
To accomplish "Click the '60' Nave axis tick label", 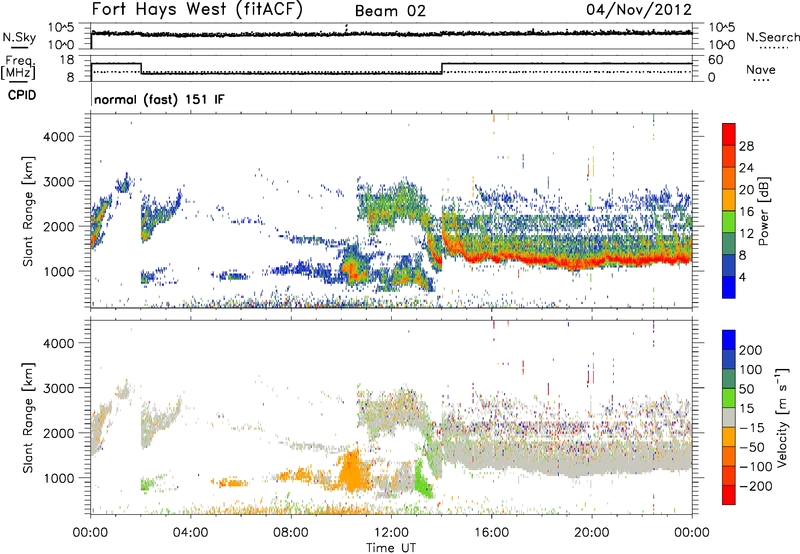I will [x=715, y=60].
